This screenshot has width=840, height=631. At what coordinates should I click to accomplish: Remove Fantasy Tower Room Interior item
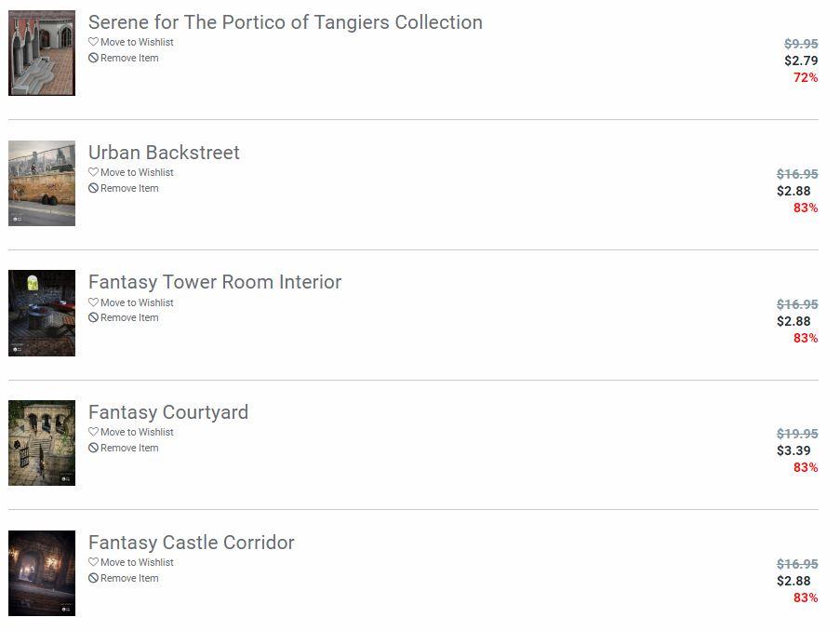[x=129, y=317]
